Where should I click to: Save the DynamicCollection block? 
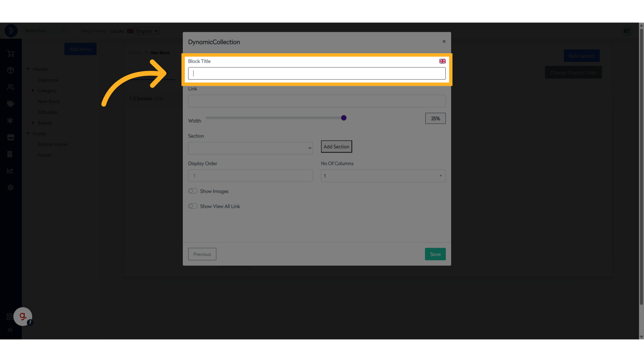[x=435, y=254]
